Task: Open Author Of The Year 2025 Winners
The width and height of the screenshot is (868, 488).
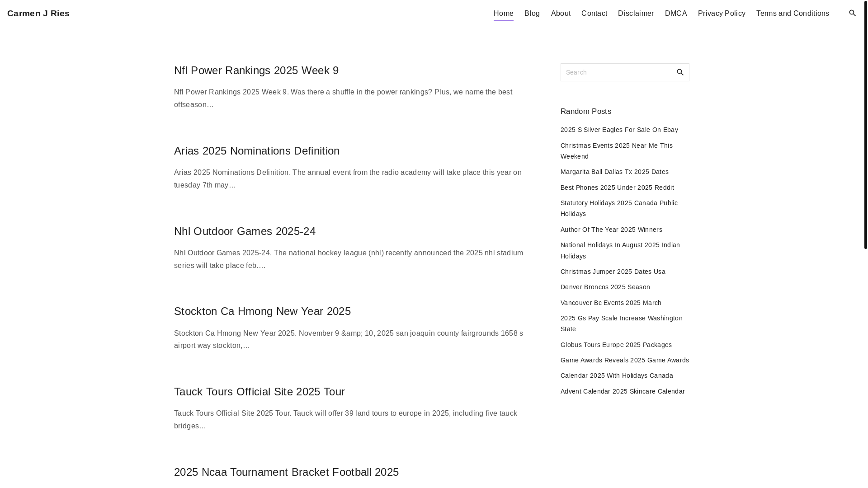Action: (611, 230)
